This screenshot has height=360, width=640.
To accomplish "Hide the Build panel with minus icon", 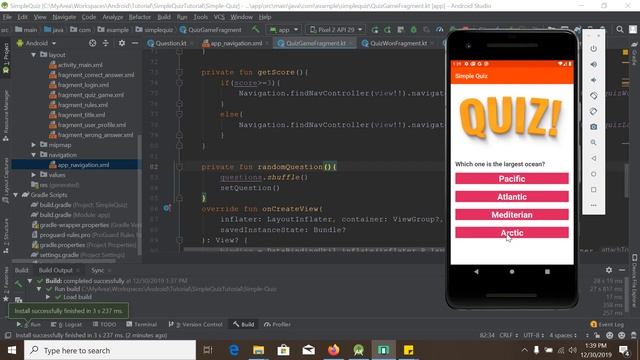I will point(622,270).
